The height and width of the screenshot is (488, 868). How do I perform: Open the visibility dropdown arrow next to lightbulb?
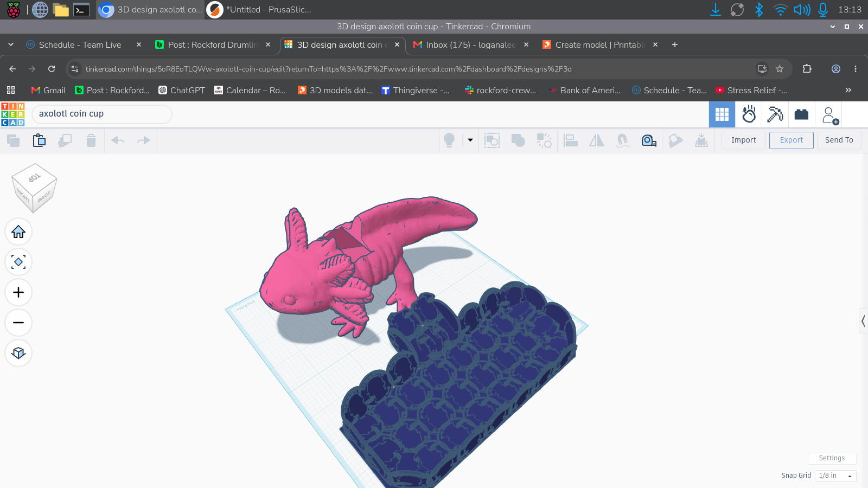[x=470, y=140]
